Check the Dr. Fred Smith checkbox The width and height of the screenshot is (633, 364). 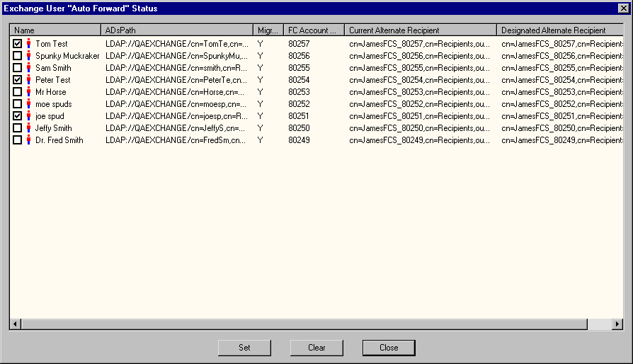pyautogui.click(x=18, y=140)
